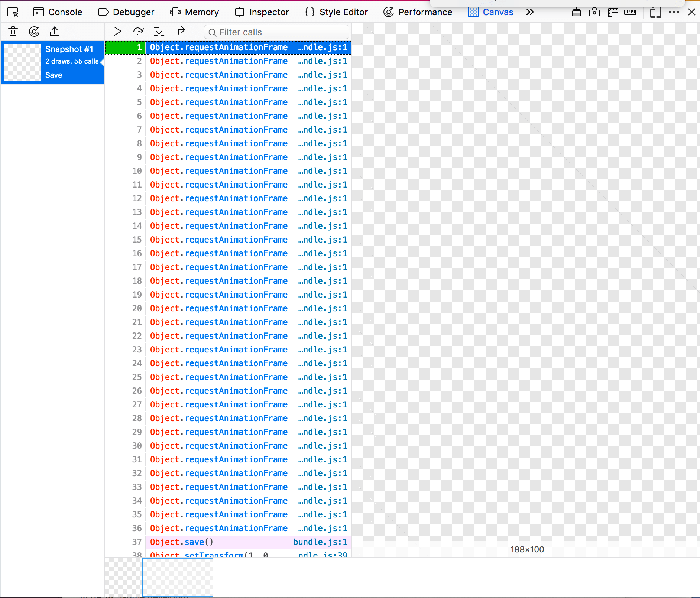Click the element picker icon
This screenshot has height=598, width=700.
[13, 12]
